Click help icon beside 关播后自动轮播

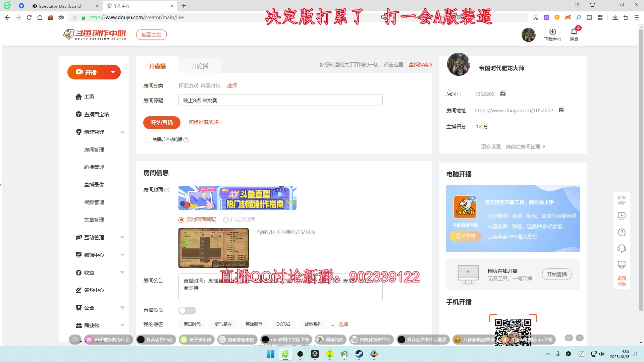click(x=186, y=140)
